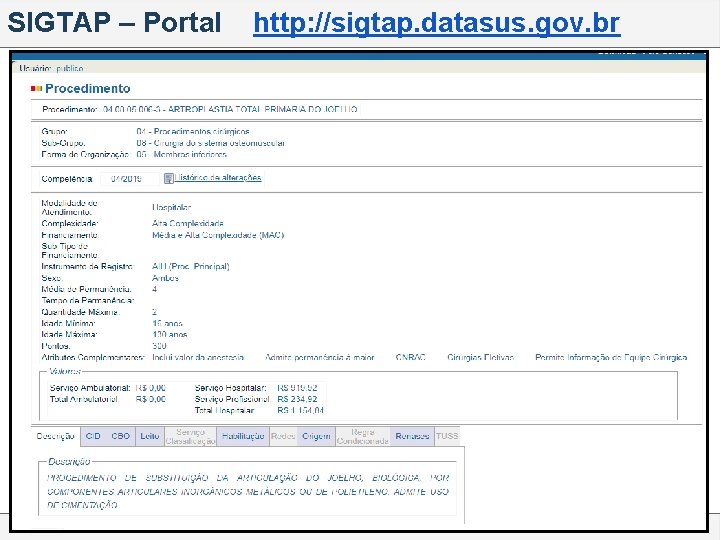Click the Total Hospitalar amount

[x=300, y=411]
